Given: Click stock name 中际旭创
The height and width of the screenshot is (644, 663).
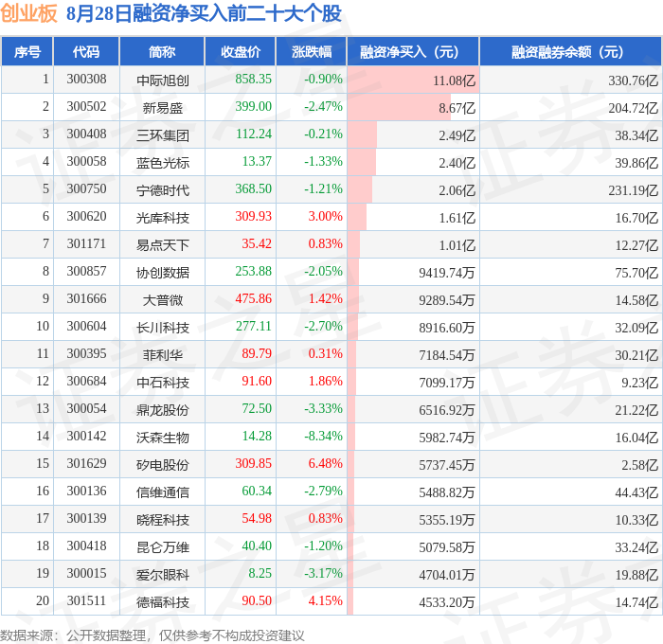Looking at the screenshot, I should click(x=162, y=80).
